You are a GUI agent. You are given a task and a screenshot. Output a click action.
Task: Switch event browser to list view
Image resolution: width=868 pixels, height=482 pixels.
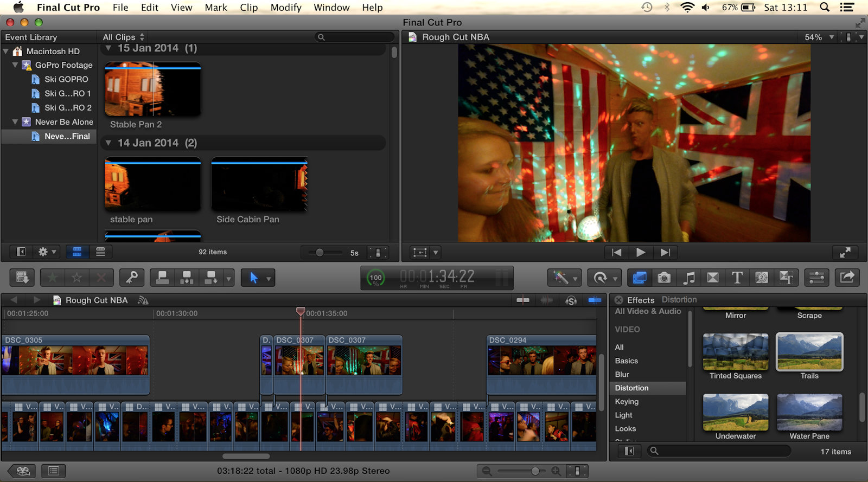point(100,252)
